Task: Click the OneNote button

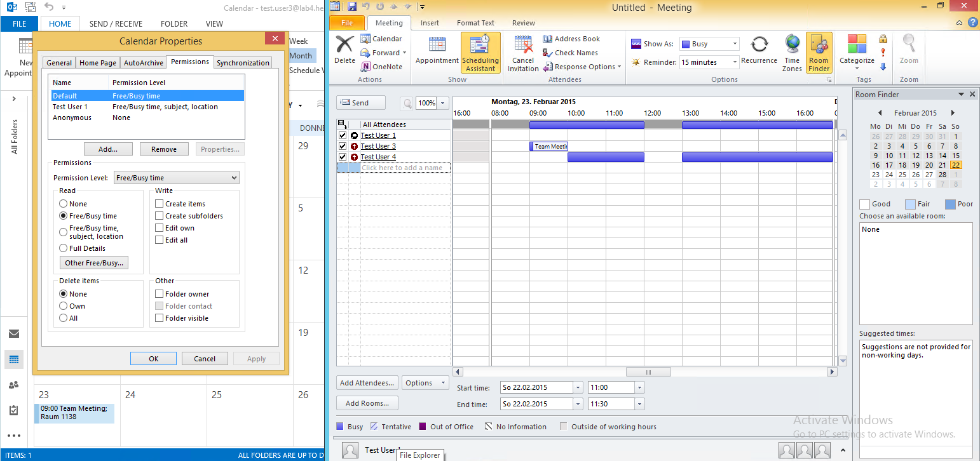Action: coord(381,67)
